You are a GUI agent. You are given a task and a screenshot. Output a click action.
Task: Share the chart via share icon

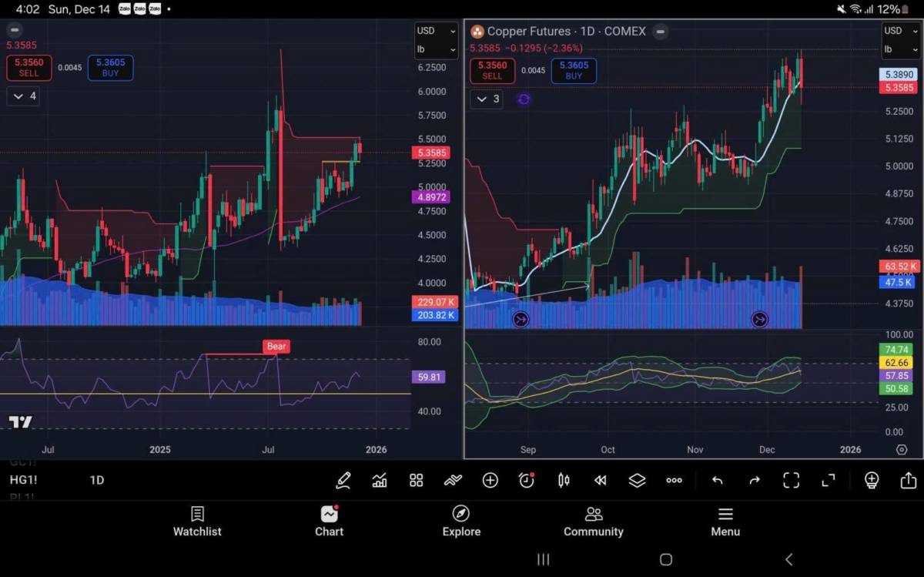(x=908, y=481)
